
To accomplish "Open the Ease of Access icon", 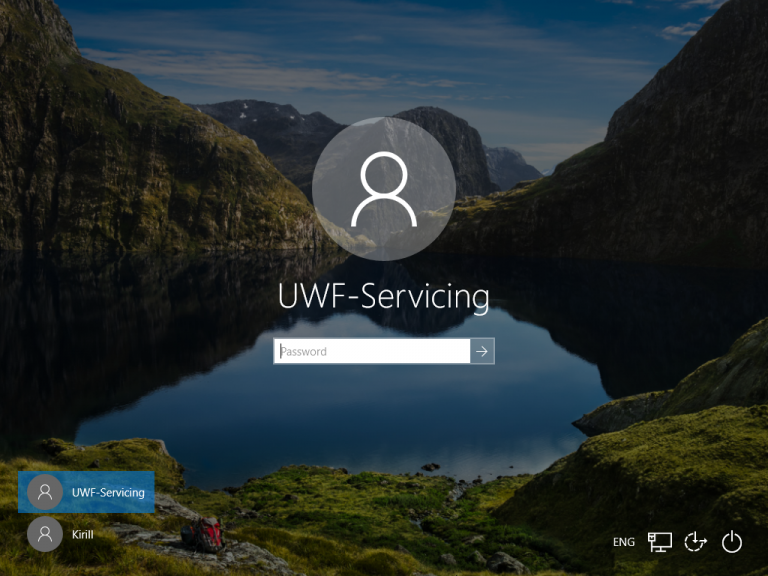I will click(x=696, y=542).
